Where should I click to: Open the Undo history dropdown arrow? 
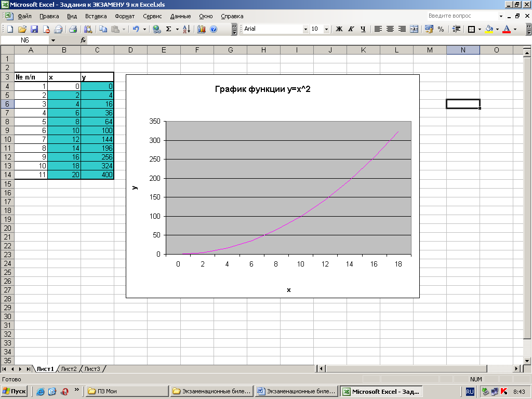pos(144,29)
